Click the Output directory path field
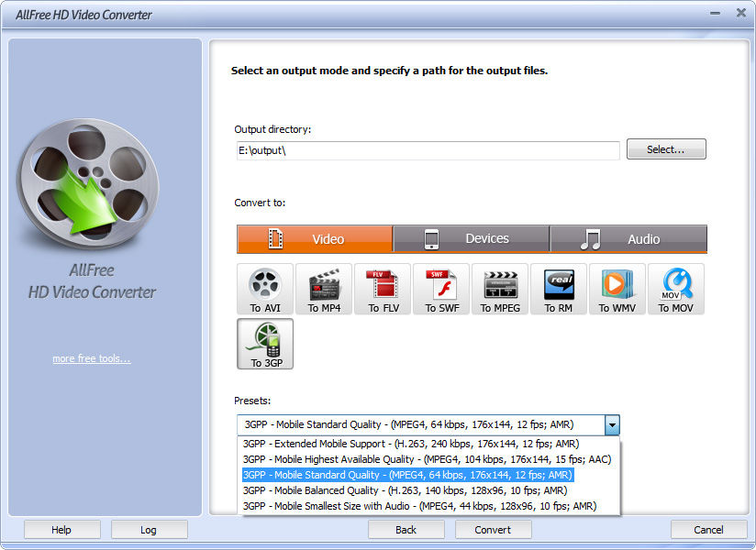756x550 pixels. click(428, 150)
